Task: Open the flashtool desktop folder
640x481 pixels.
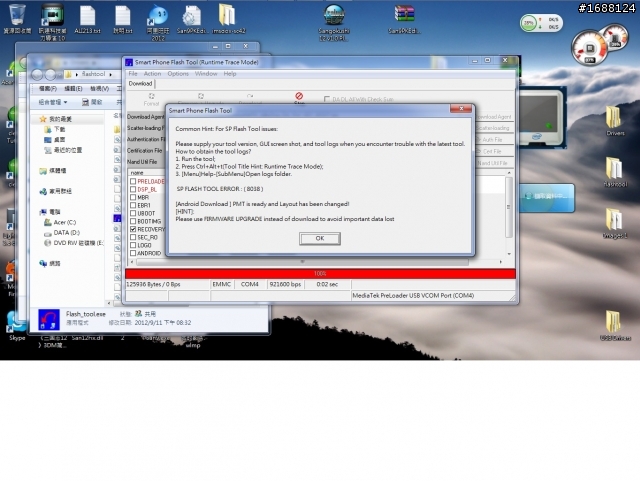Action: [x=615, y=172]
